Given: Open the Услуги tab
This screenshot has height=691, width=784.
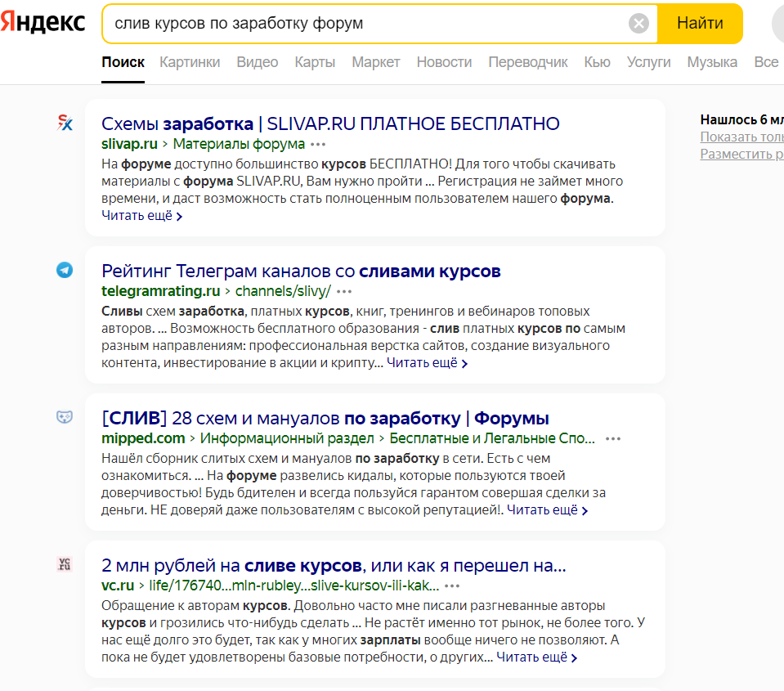Looking at the screenshot, I should (649, 62).
